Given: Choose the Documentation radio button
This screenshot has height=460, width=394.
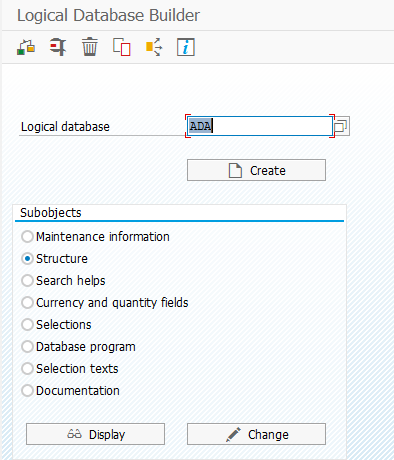Looking at the screenshot, I should click(x=27, y=391).
